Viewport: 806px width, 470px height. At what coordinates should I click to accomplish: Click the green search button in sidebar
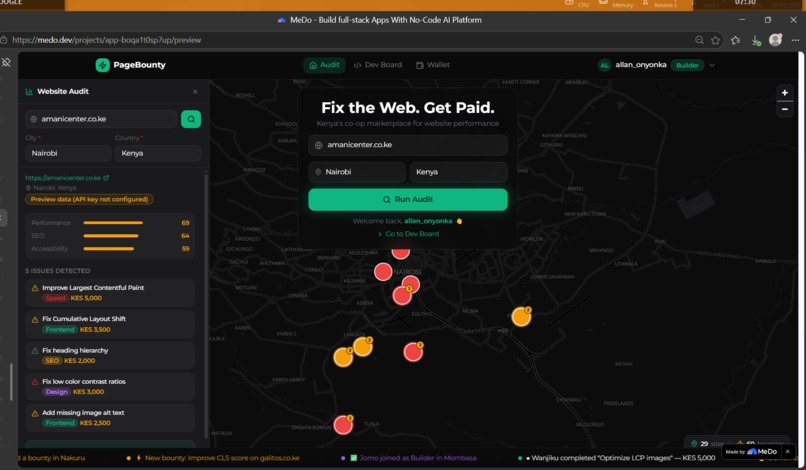[x=191, y=119]
